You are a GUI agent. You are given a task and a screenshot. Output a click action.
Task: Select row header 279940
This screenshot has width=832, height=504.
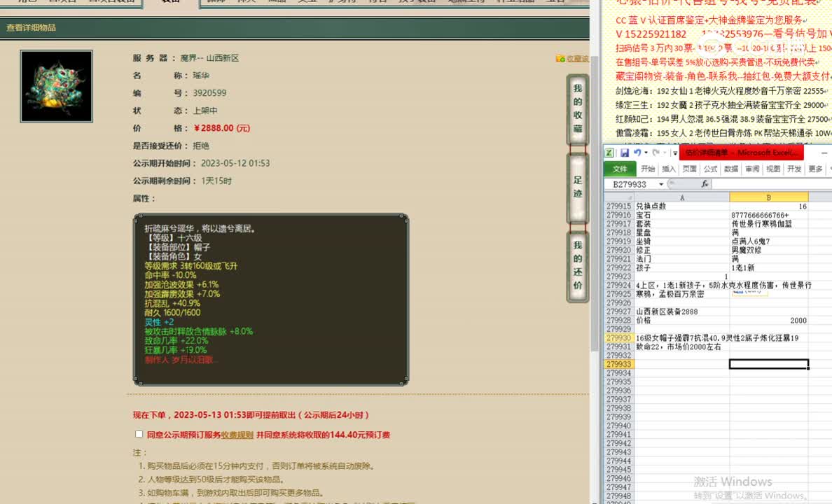point(618,426)
